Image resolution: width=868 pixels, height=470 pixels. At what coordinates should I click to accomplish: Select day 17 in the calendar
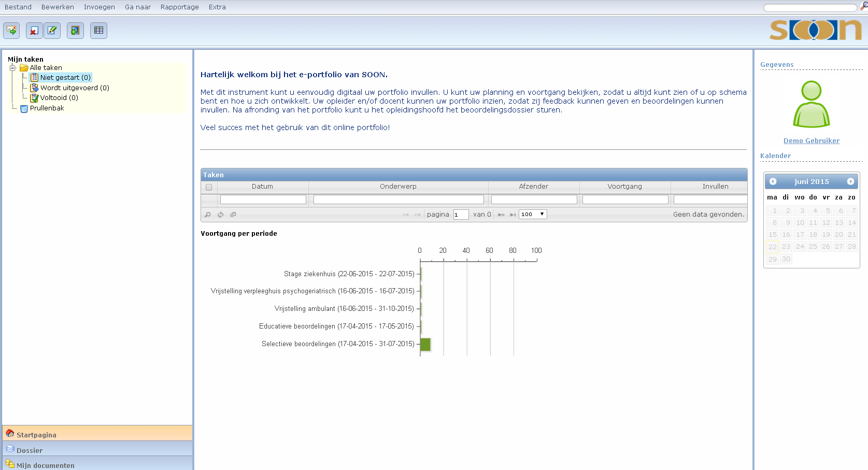800,235
